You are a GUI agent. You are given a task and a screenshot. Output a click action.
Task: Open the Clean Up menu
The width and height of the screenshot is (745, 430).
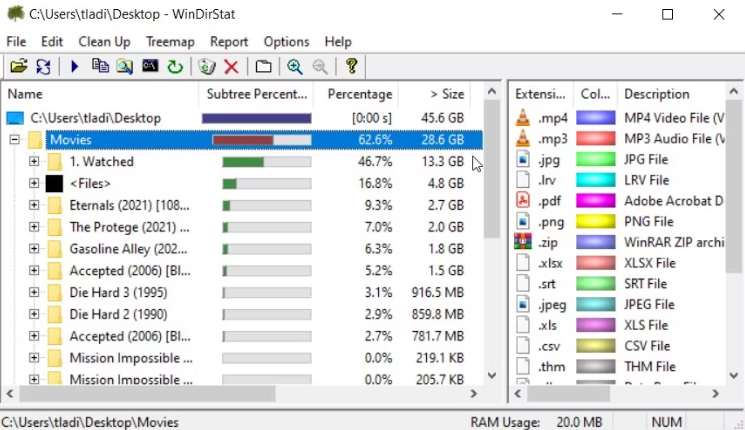tap(104, 42)
